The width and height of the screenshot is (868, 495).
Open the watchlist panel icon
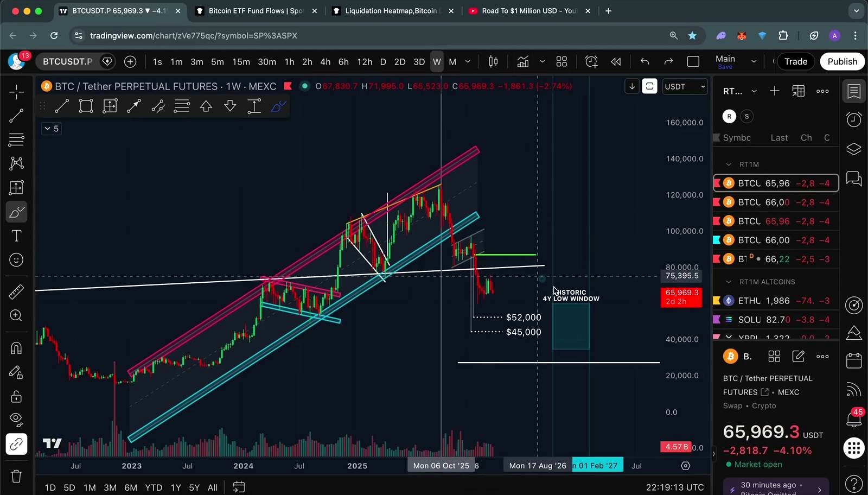[854, 92]
